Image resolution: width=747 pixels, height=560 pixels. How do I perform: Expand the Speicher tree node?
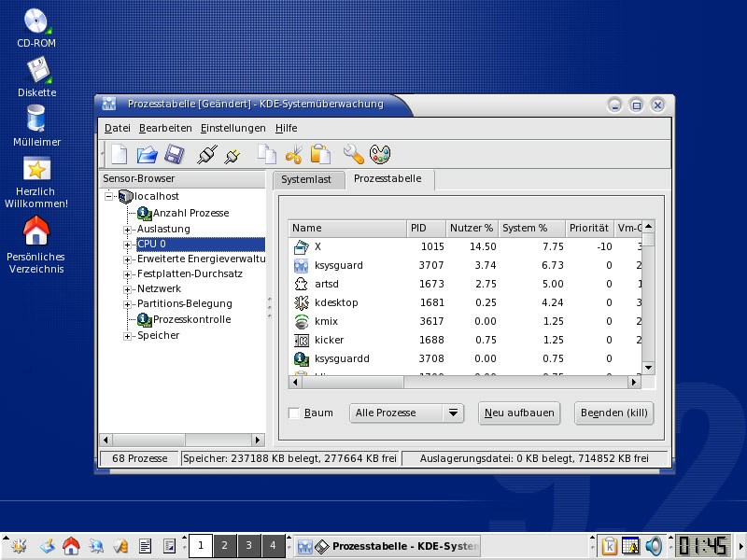pyautogui.click(x=128, y=336)
